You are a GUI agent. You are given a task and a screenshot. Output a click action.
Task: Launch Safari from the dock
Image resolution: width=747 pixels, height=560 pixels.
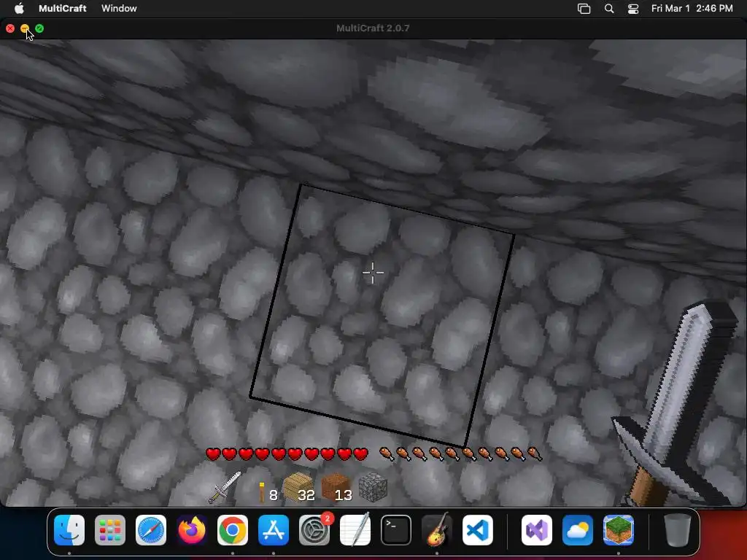151,530
